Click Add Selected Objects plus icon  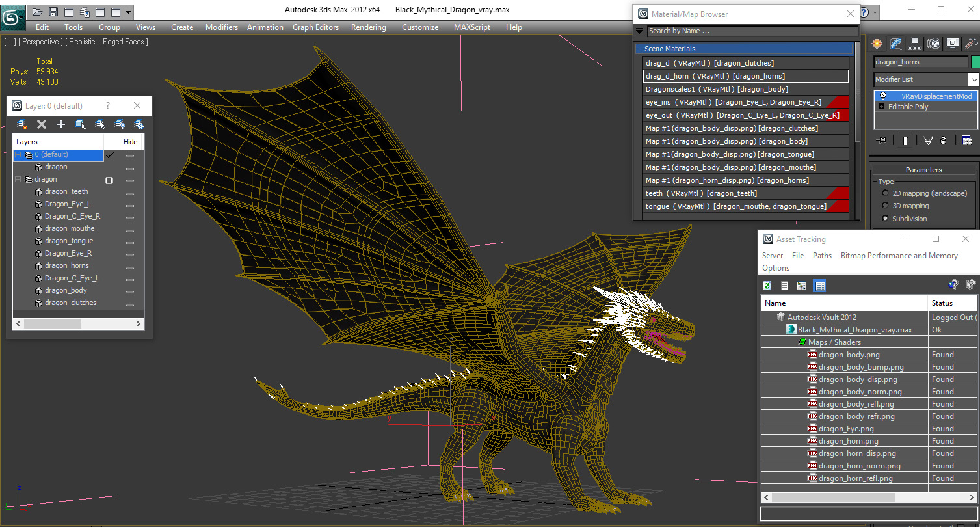click(61, 124)
